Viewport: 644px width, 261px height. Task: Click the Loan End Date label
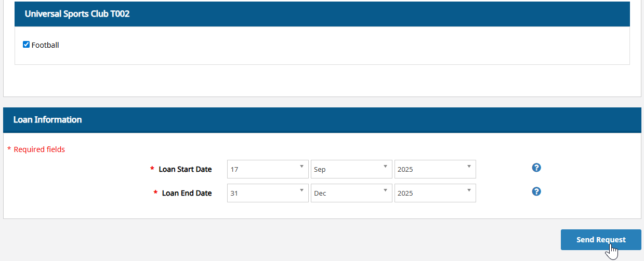(187, 193)
